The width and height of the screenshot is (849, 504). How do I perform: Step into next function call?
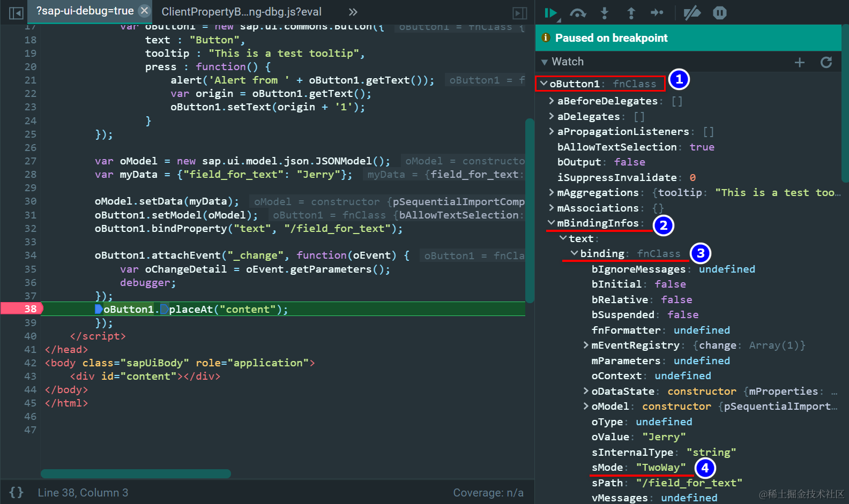click(605, 13)
